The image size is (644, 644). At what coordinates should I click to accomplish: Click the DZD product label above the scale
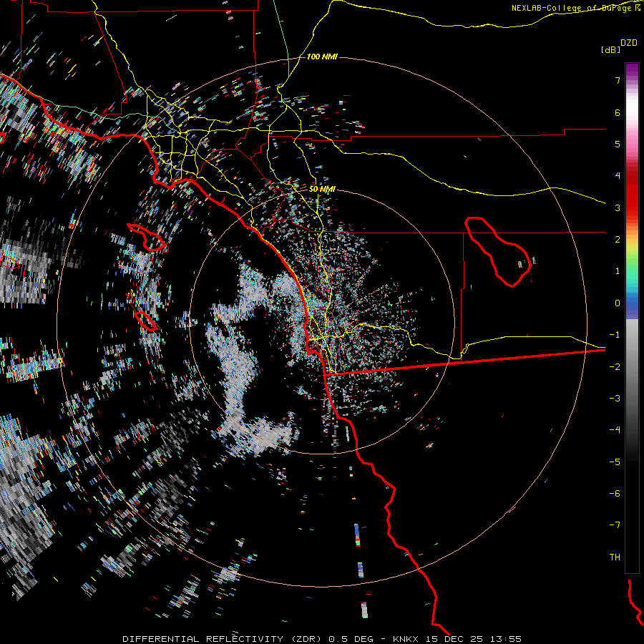click(629, 43)
